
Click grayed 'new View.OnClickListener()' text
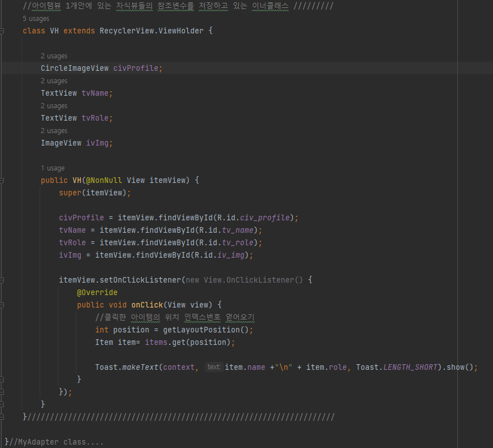(x=245, y=280)
